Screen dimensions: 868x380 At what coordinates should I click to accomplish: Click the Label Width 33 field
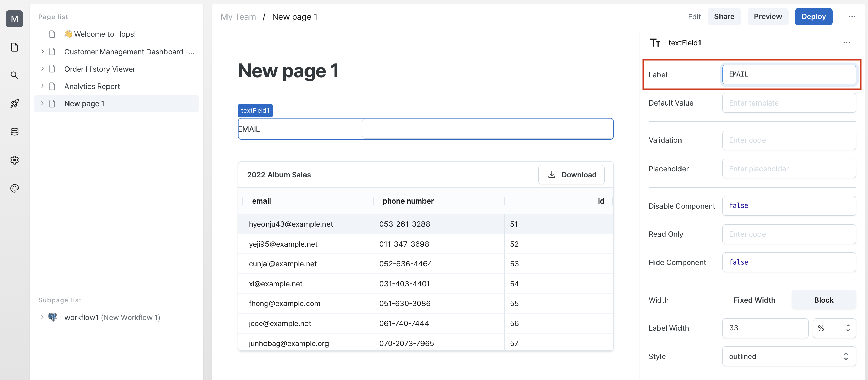[x=765, y=328]
